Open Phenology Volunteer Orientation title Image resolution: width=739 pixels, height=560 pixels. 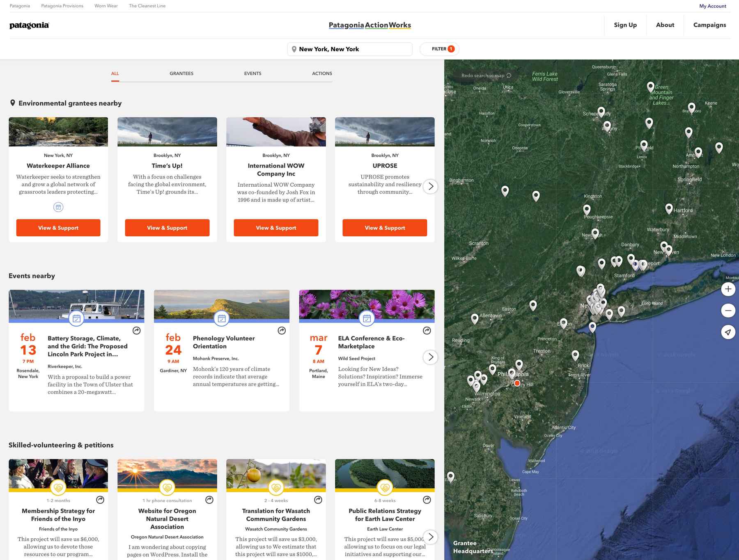click(224, 342)
